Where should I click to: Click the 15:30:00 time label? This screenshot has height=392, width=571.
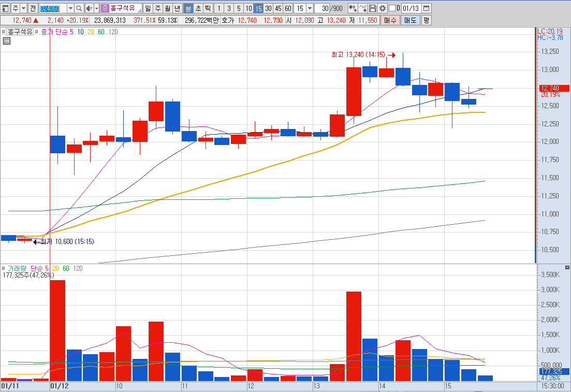pos(552,386)
